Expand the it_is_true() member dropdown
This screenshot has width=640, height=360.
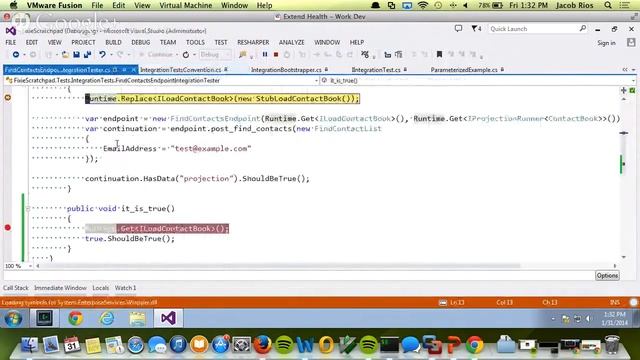click(633, 81)
